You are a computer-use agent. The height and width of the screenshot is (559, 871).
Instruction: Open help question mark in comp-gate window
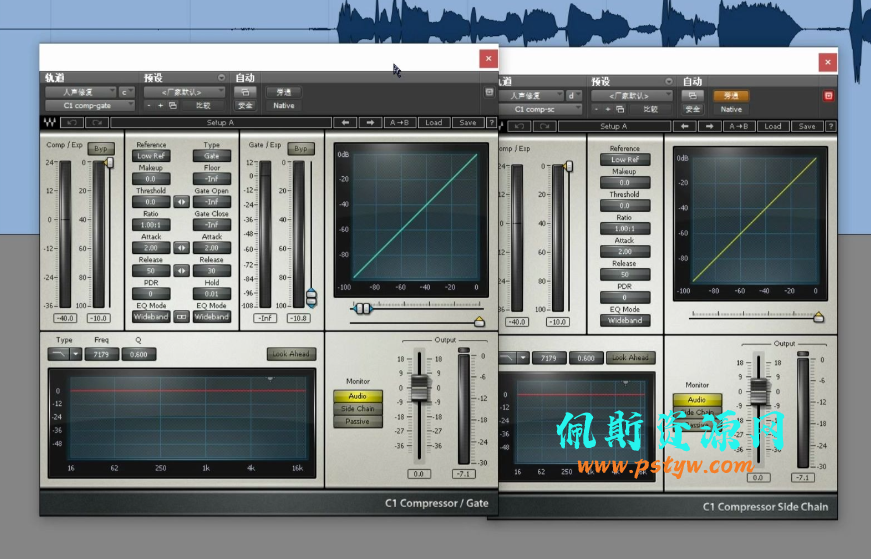pyautogui.click(x=491, y=123)
